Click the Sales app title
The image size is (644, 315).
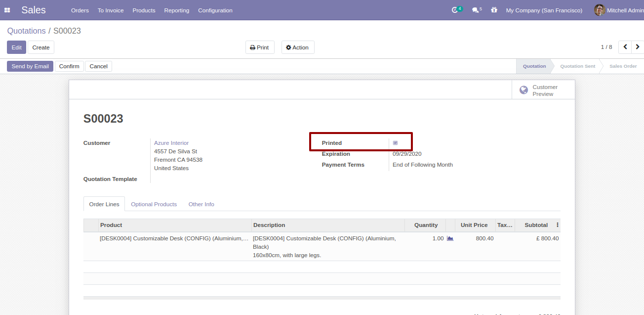point(34,10)
